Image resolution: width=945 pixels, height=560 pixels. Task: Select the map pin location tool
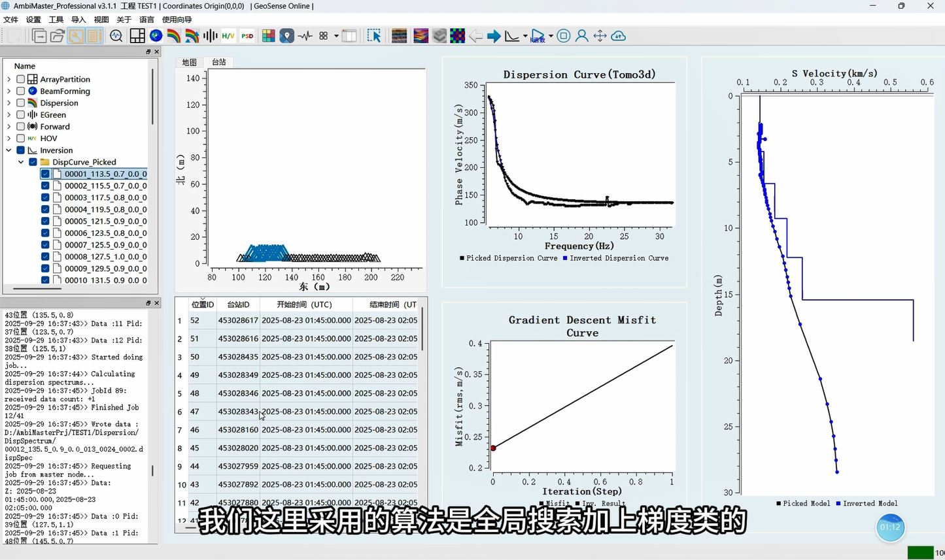[286, 35]
